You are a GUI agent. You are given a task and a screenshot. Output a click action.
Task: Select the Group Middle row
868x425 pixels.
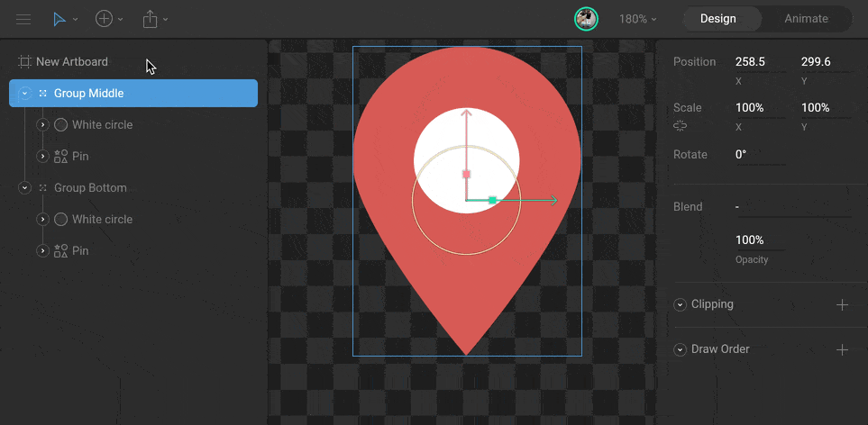coord(133,94)
